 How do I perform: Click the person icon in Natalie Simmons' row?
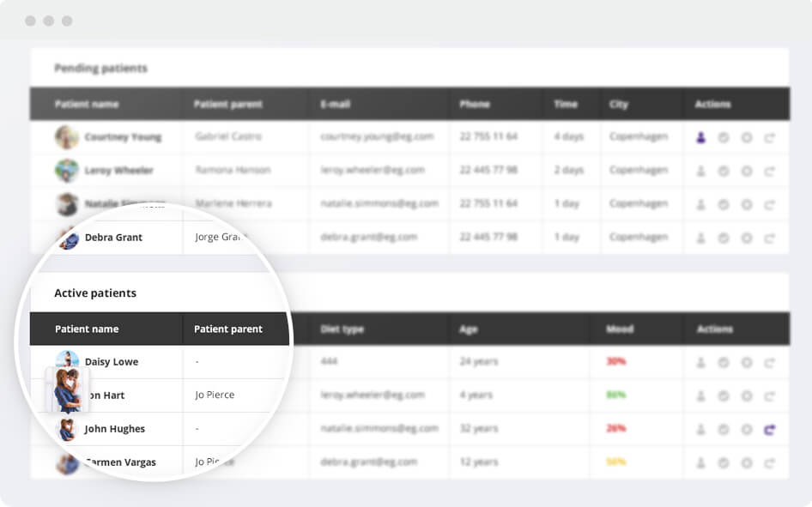pyautogui.click(x=700, y=204)
